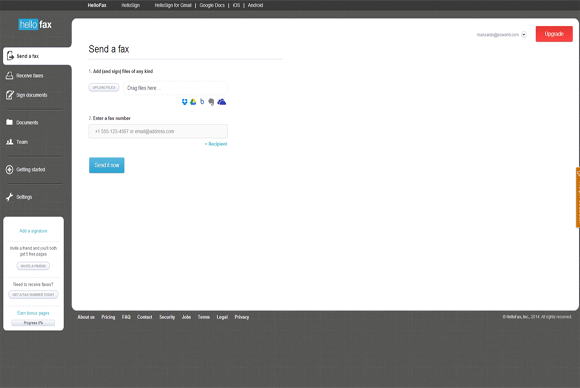Viewport: 580px width, 388px height.
Task: Click the Send it now button
Action: pos(107,165)
